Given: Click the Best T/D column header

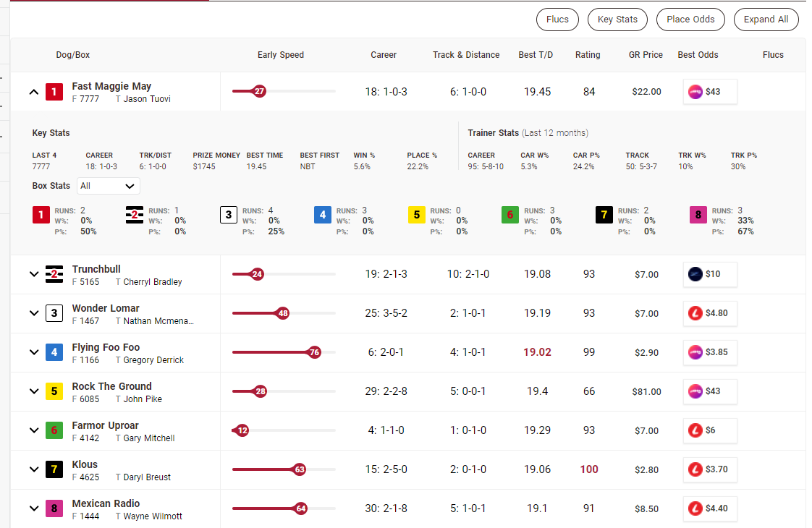Looking at the screenshot, I should click(536, 54).
